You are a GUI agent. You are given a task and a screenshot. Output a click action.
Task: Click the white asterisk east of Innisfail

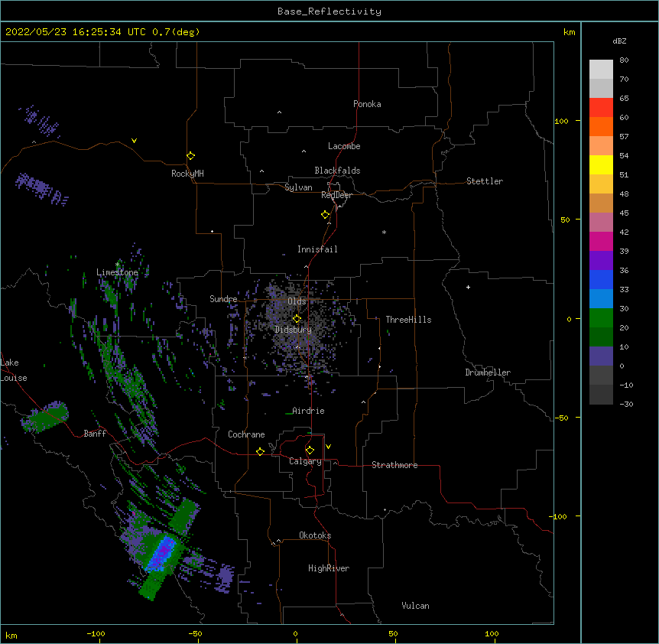tap(384, 232)
